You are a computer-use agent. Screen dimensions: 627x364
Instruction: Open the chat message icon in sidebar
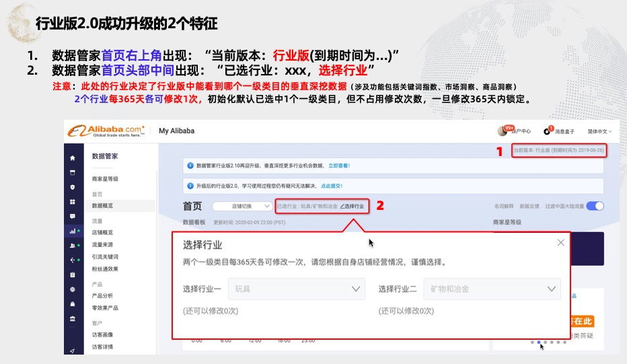pos(73,217)
